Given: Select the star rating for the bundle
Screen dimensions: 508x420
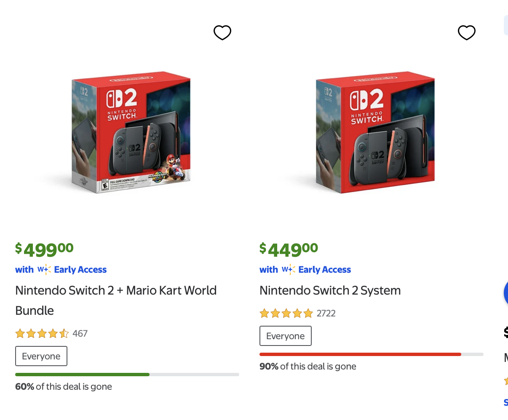Looking at the screenshot, I should coord(42,333).
